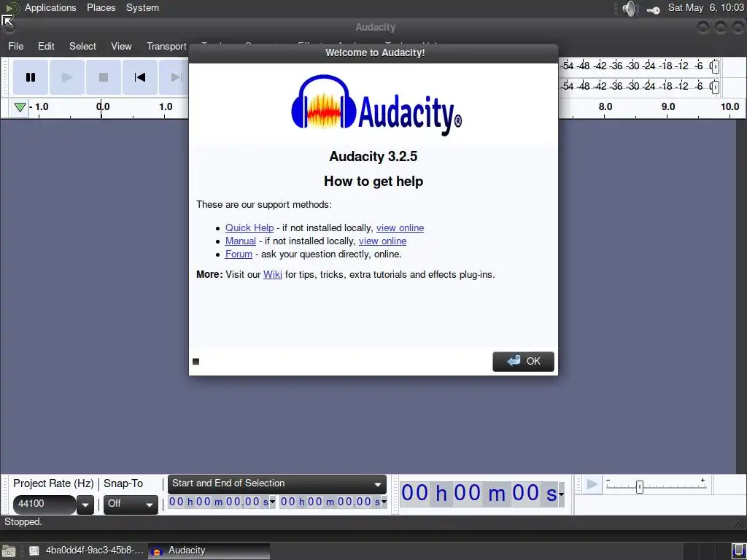The image size is (747, 560).
Task: Open the Start and End of Selection dropdown
Action: pyautogui.click(x=277, y=484)
